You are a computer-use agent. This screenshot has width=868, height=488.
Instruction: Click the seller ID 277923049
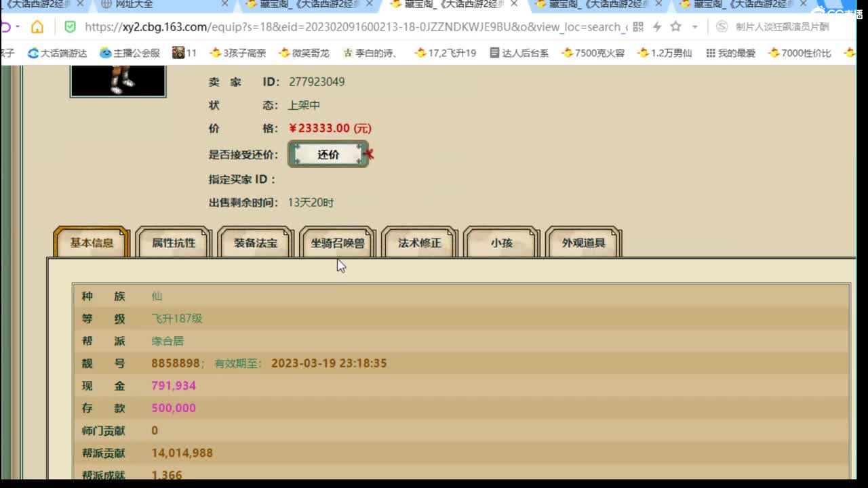(317, 82)
